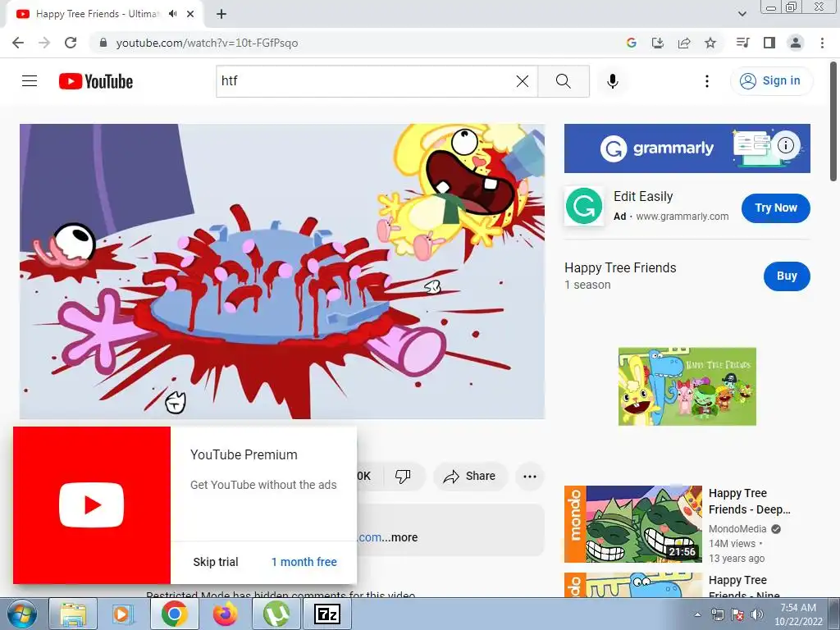Open YouTube settings three-dot menu
Screen dimensions: 840x630
pos(707,81)
